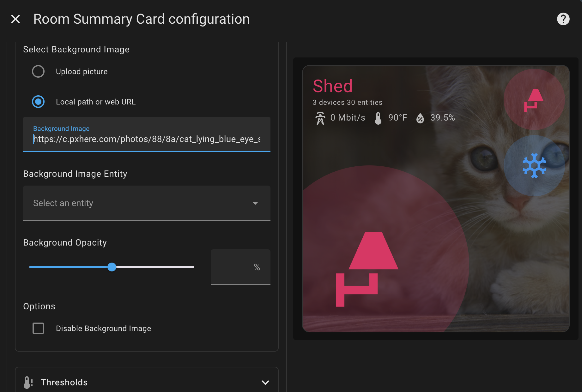Screen dimensions: 582x392
Task: Click the blue snowflake climate icon
Action: point(534,166)
